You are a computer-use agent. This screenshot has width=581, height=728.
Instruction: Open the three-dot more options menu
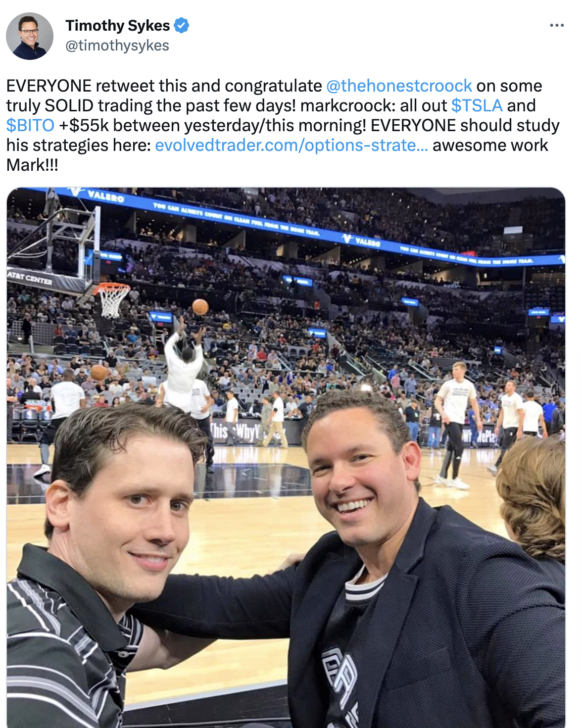coord(557,25)
